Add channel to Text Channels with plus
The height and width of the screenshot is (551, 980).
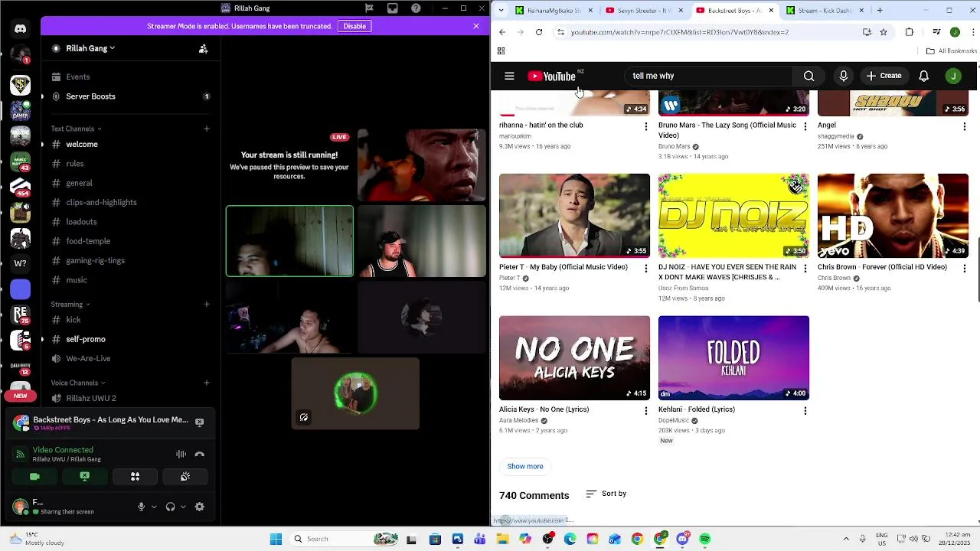click(207, 129)
